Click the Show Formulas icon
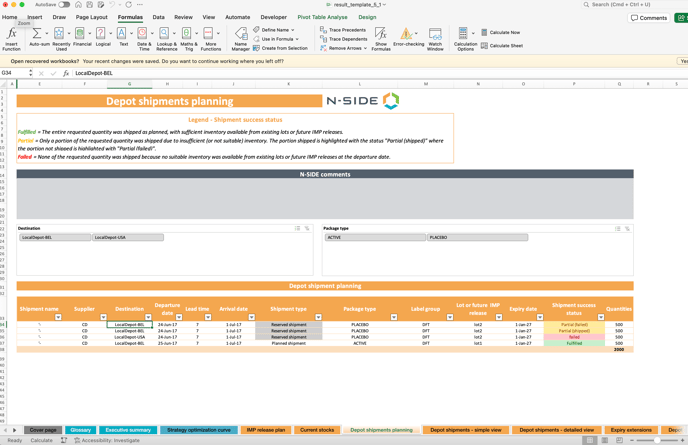The image size is (688, 445). (x=381, y=38)
